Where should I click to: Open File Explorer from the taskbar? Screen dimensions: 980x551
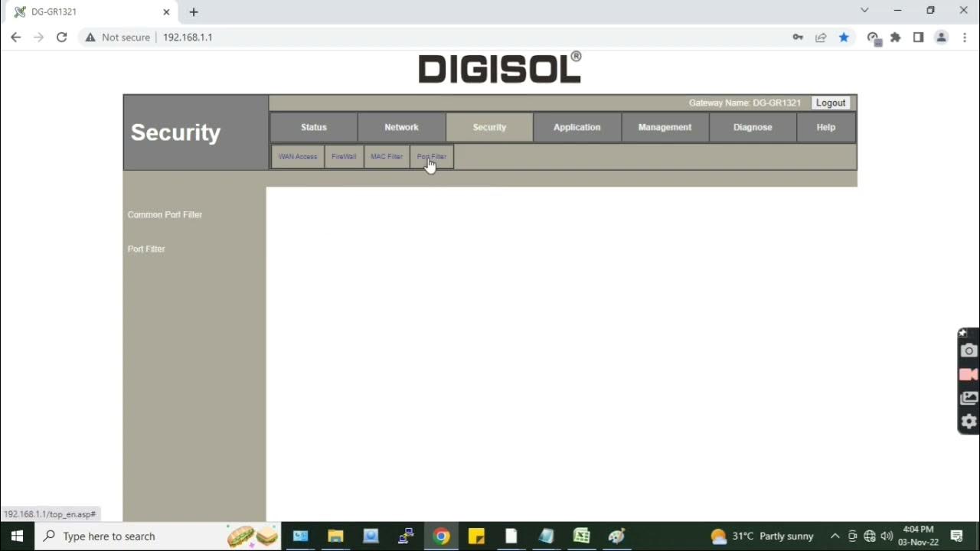pos(335,536)
